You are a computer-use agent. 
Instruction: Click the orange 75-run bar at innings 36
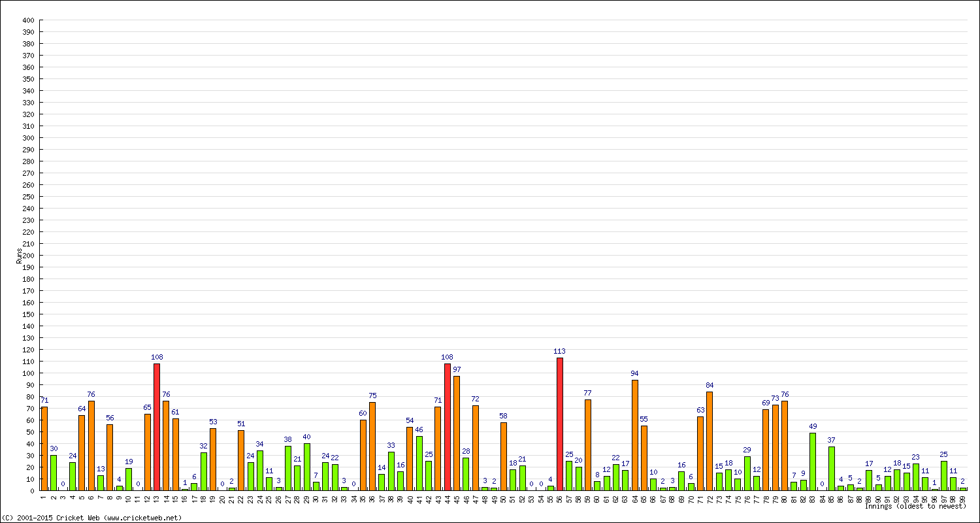point(372,447)
